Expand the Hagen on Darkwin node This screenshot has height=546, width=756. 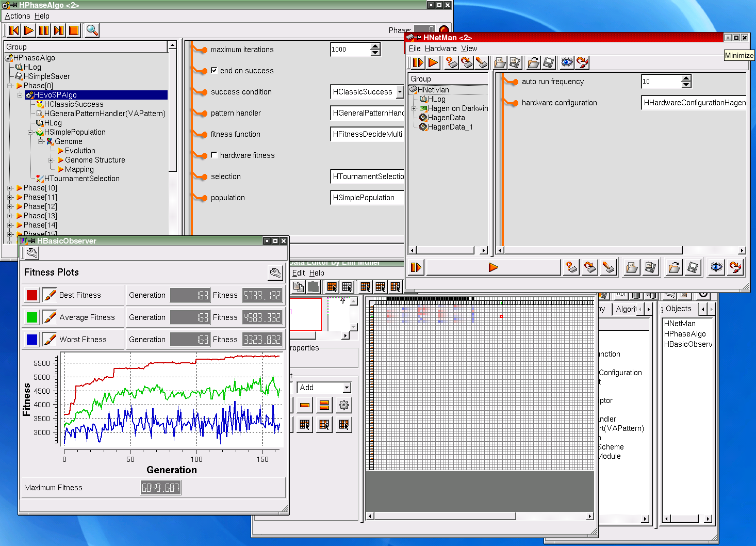(414, 108)
